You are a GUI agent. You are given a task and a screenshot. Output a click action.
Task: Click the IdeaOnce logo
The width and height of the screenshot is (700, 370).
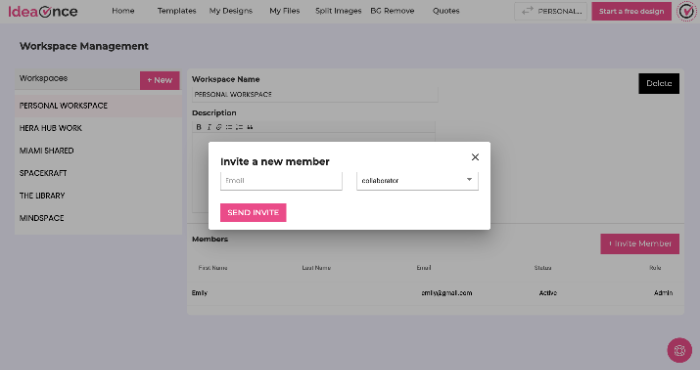(x=43, y=11)
